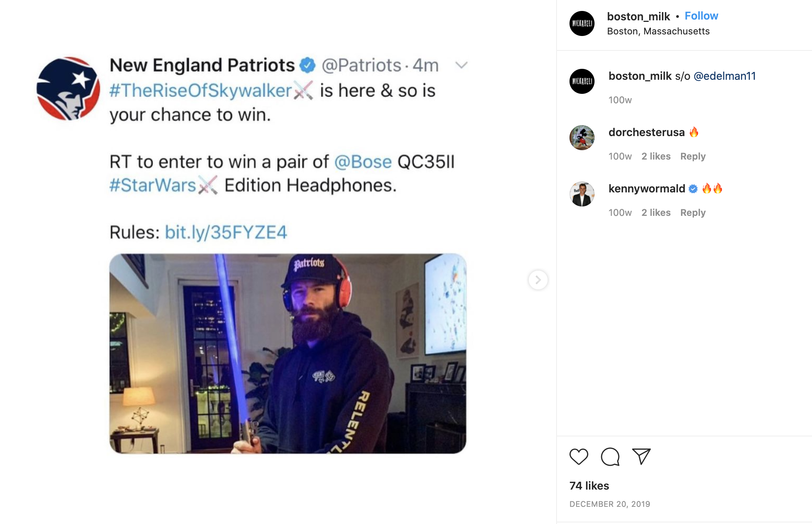Open the Boston, Massachusetts location link
This screenshot has width=812, height=524.
tap(658, 31)
